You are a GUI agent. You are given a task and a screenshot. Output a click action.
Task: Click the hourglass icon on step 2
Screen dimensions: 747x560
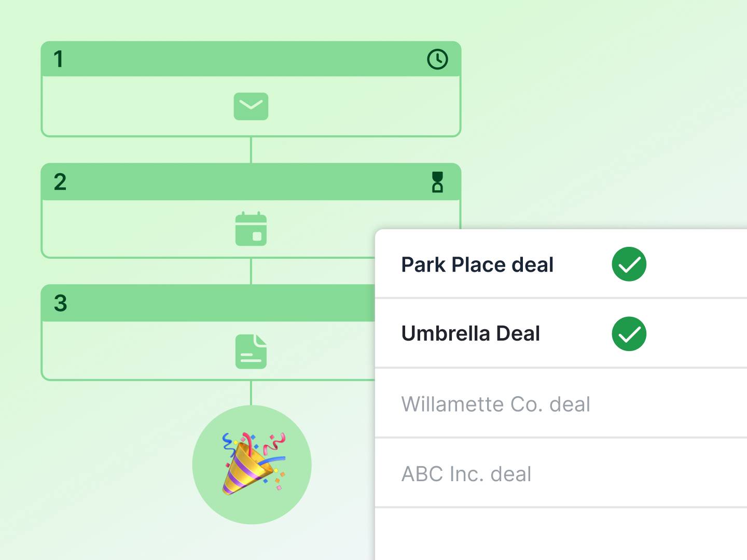click(437, 182)
